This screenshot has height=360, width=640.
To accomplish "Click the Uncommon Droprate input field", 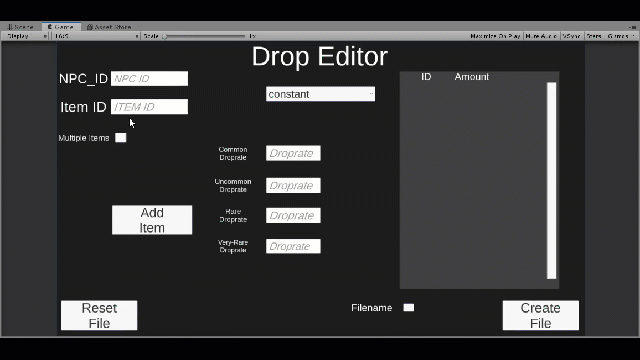I will [x=293, y=185].
